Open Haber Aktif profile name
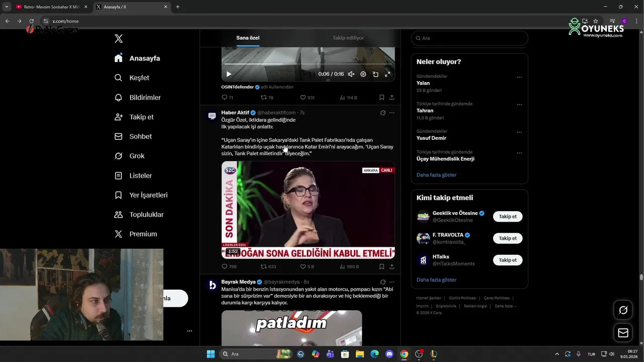Viewport: 644px width, 362px height. tap(235, 113)
